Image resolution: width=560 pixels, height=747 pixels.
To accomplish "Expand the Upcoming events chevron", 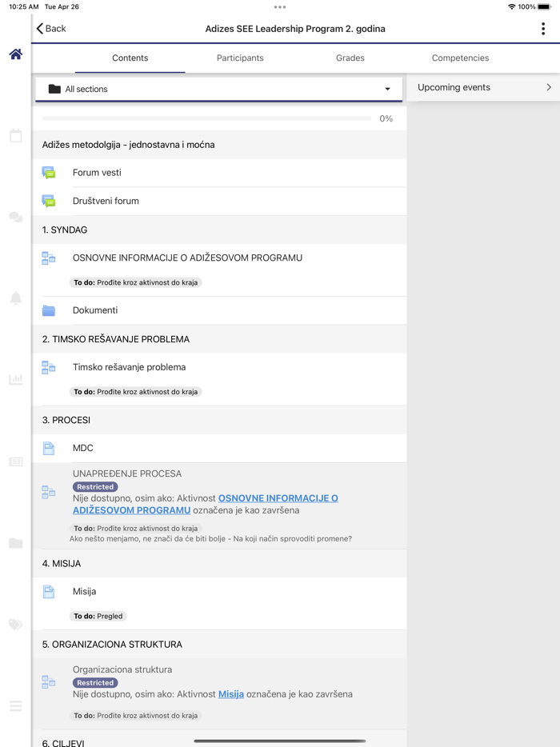I will [x=549, y=87].
